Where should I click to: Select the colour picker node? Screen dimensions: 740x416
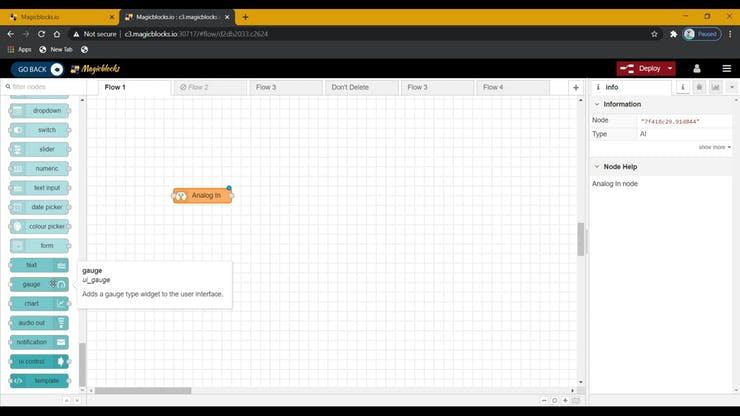coord(39,226)
